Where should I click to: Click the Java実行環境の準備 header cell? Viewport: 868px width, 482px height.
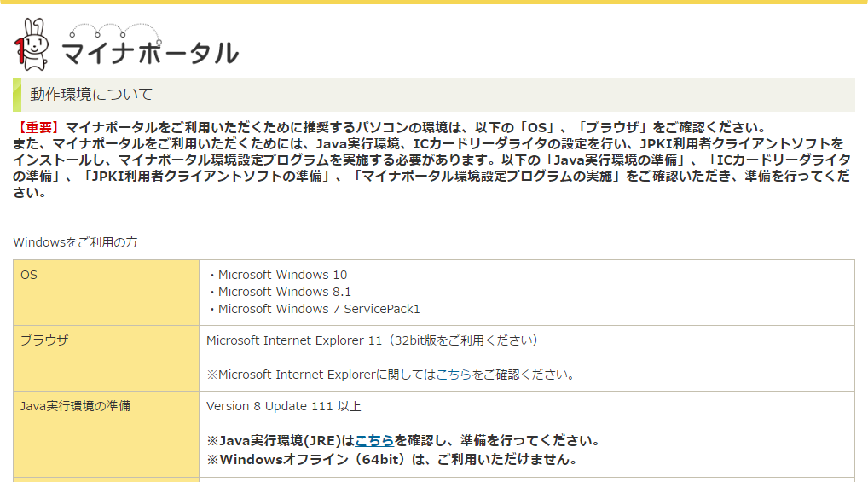(107, 434)
